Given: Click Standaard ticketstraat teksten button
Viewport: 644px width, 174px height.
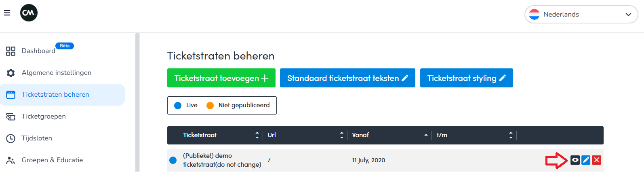Looking at the screenshot, I should [347, 78].
